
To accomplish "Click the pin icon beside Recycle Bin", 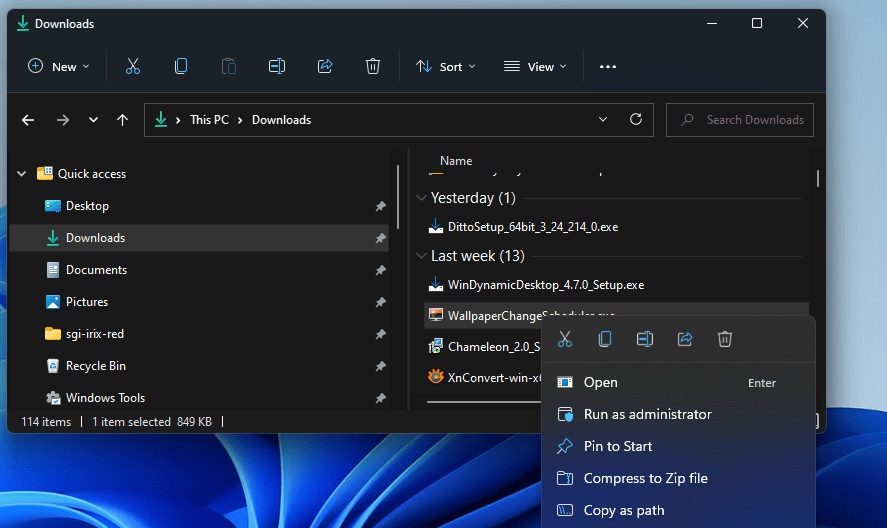I will pyautogui.click(x=381, y=366).
